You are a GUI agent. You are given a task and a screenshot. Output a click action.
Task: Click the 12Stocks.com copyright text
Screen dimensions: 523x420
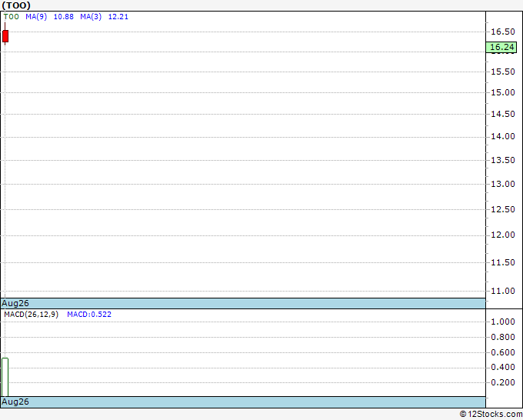click(x=491, y=414)
